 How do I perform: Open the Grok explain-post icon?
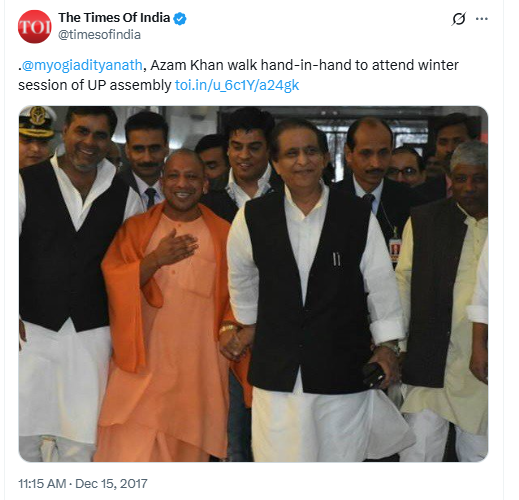[x=459, y=19]
